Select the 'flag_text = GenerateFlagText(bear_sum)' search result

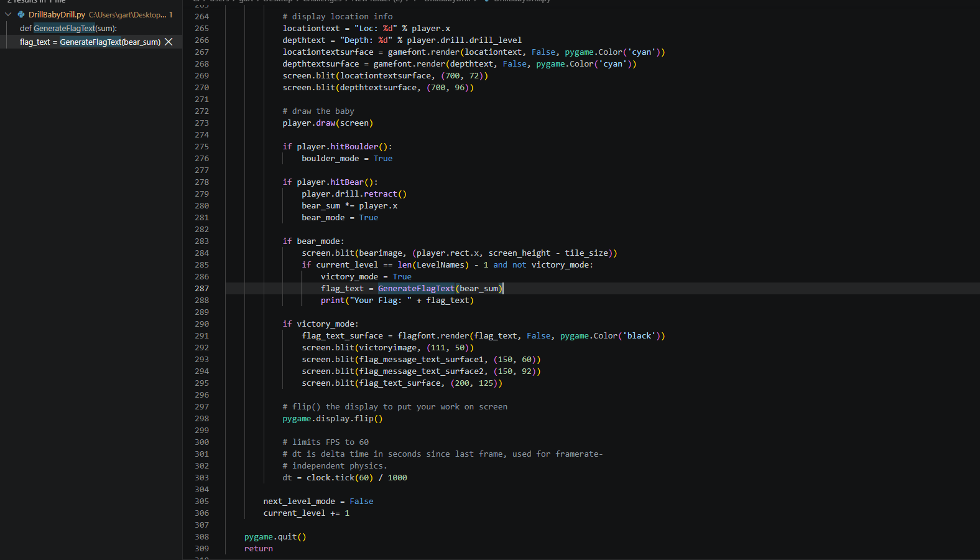point(90,42)
